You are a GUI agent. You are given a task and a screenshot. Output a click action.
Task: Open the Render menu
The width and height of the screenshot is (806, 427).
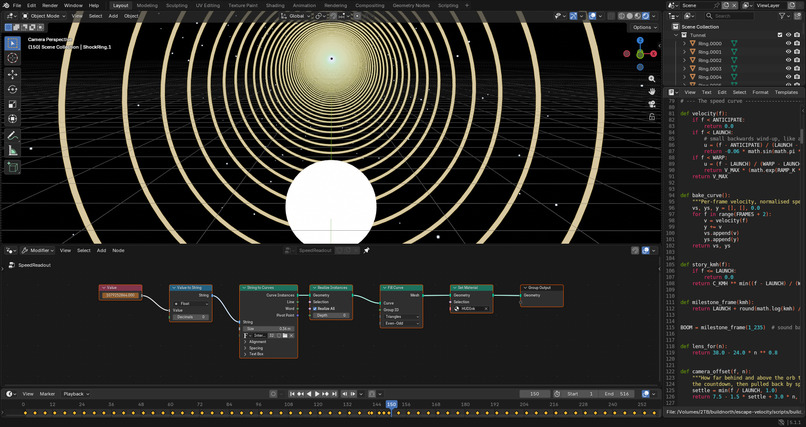(50, 5)
